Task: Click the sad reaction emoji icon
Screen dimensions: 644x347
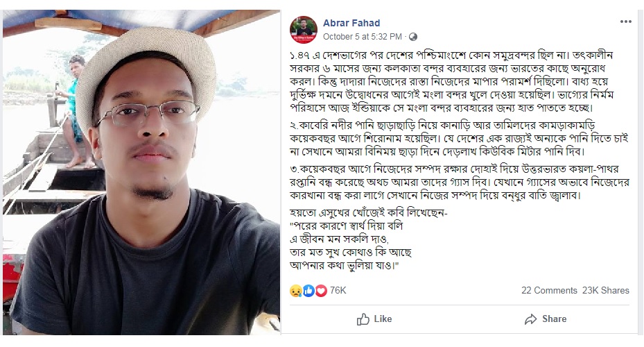Action: point(295,291)
